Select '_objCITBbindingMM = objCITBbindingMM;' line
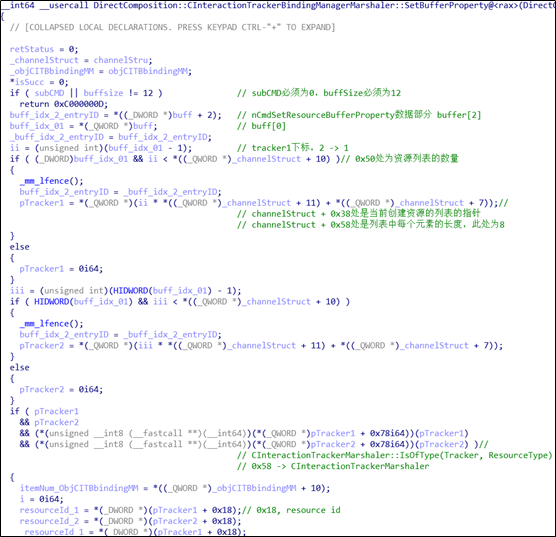Image resolution: width=556 pixels, height=537 pixels. [x=101, y=71]
